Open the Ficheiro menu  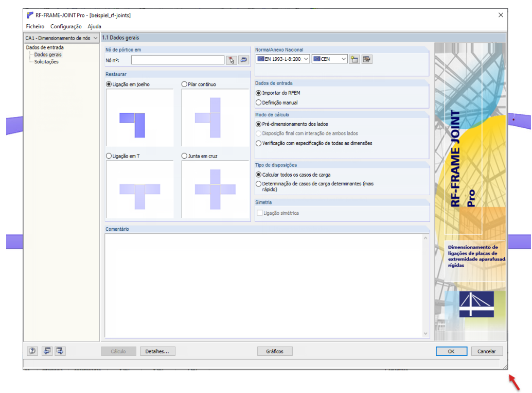pyautogui.click(x=35, y=26)
